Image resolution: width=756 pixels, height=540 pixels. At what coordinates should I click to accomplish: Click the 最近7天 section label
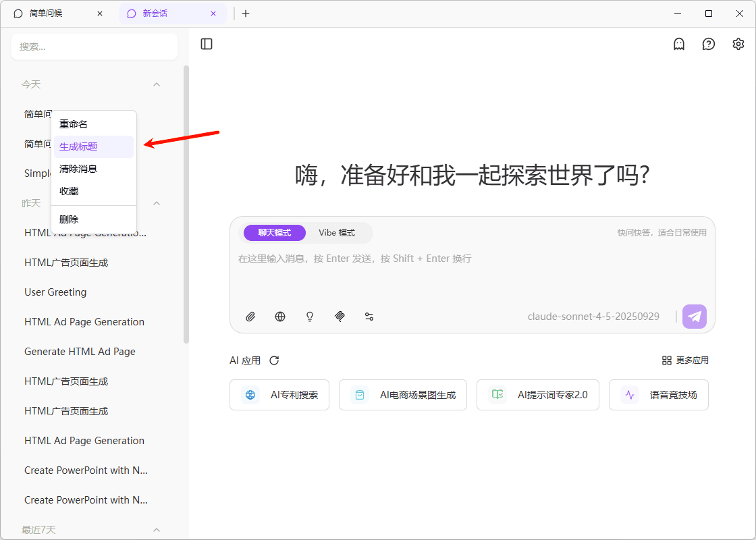[x=38, y=530]
